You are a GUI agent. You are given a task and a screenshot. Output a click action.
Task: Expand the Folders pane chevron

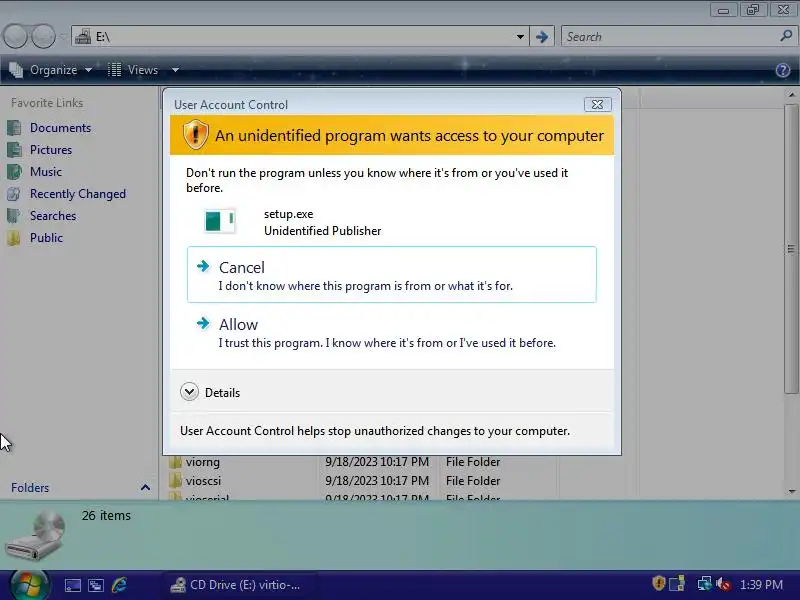(145, 487)
